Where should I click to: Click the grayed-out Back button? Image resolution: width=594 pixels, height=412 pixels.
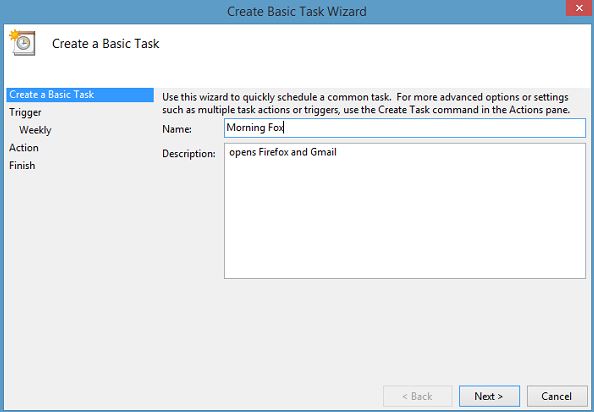(x=417, y=396)
